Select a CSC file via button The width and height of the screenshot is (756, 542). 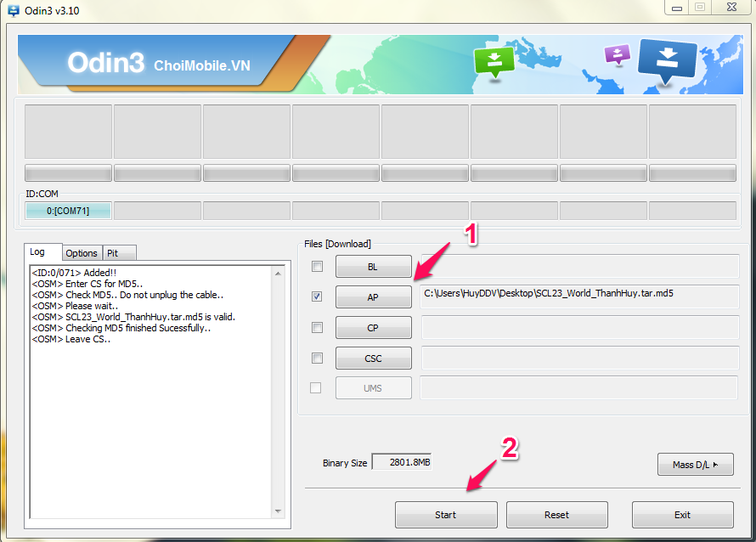373,359
